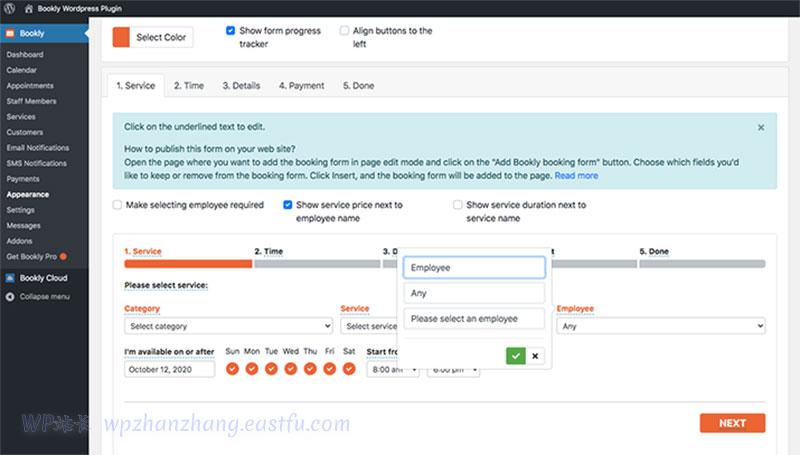800x455 pixels.
Task: Open Staff Members in the sidebar
Action: pos(32,102)
